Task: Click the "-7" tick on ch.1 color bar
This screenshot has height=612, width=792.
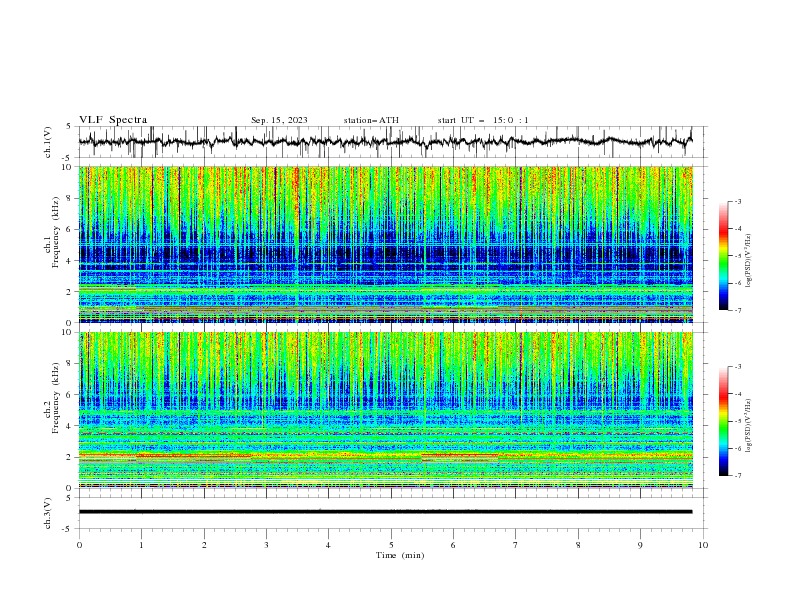Action: (737, 310)
